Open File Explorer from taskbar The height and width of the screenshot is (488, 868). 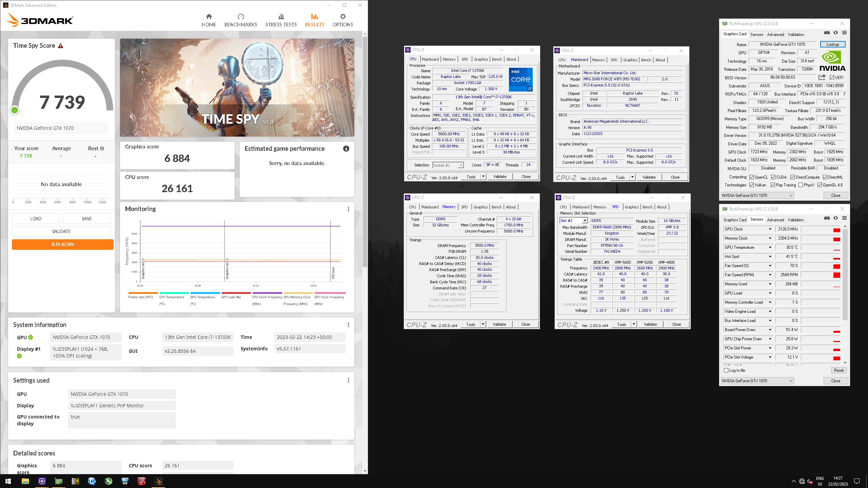click(x=25, y=481)
